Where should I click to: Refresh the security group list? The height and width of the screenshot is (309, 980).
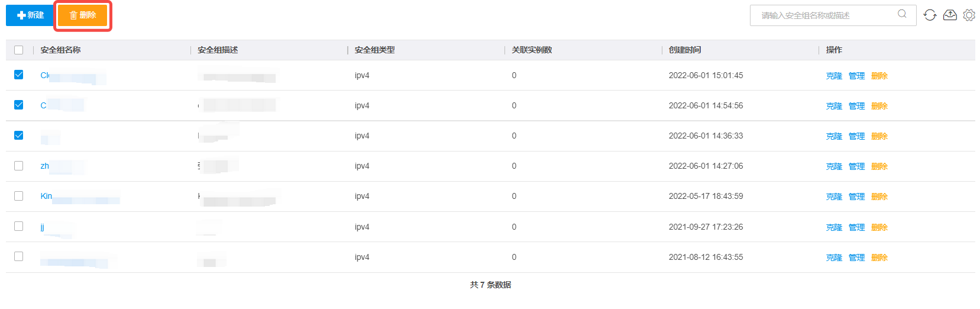[930, 15]
